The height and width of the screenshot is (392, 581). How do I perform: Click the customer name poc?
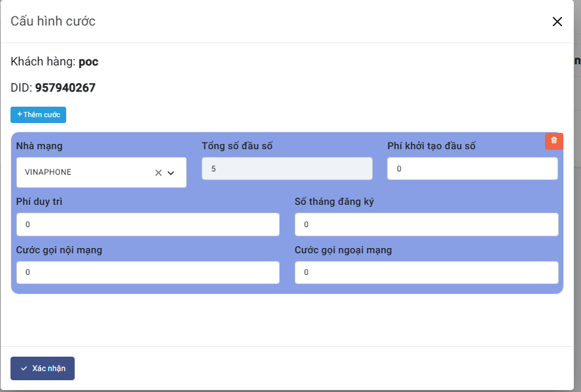[x=88, y=62]
